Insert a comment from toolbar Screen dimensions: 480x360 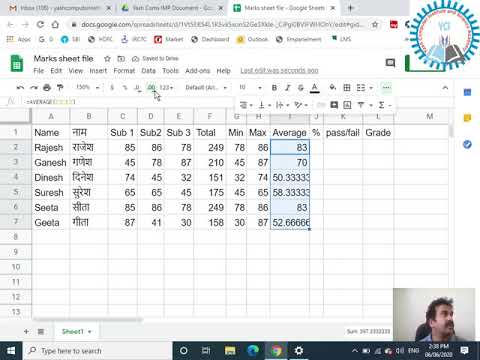(334, 105)
